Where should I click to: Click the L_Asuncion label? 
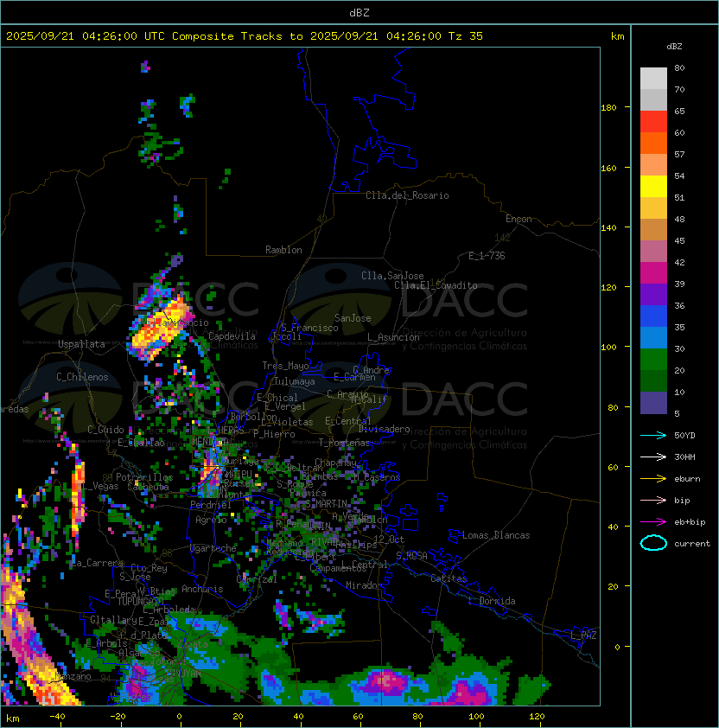click(x=393, y=337)
